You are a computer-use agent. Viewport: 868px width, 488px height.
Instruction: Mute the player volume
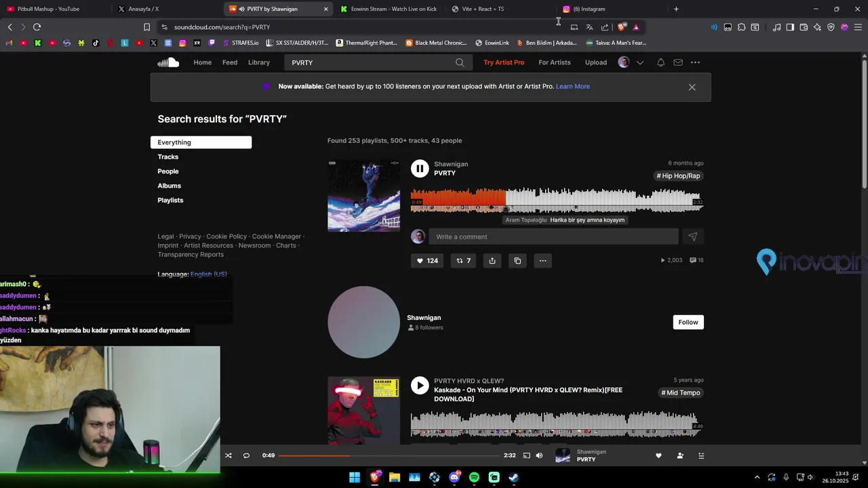pyautogui.click(x=539, y=455)
